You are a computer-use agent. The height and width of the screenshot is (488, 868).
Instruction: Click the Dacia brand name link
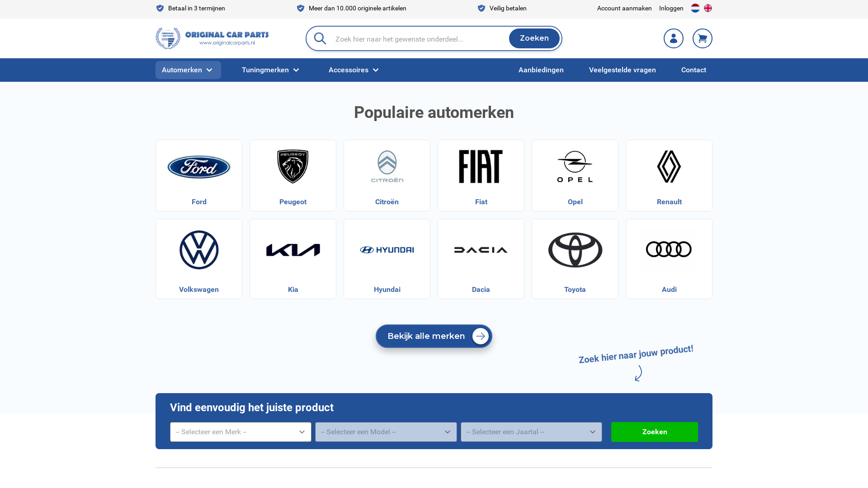pos(481,290)
